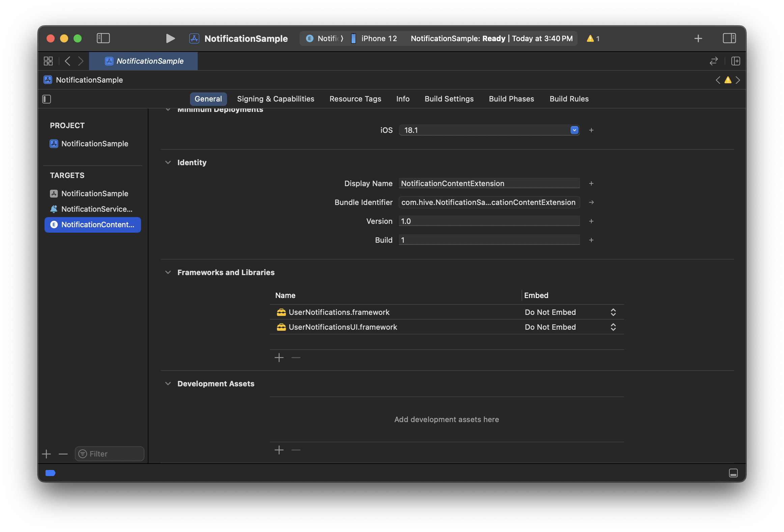Click the editor options swap arrows icon
The image size is (784, 532).
pyautogui.click(x=713, y=61)
